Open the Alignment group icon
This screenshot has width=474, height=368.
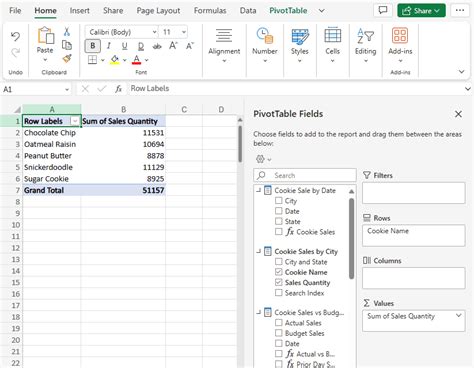[x=224, y=36]
